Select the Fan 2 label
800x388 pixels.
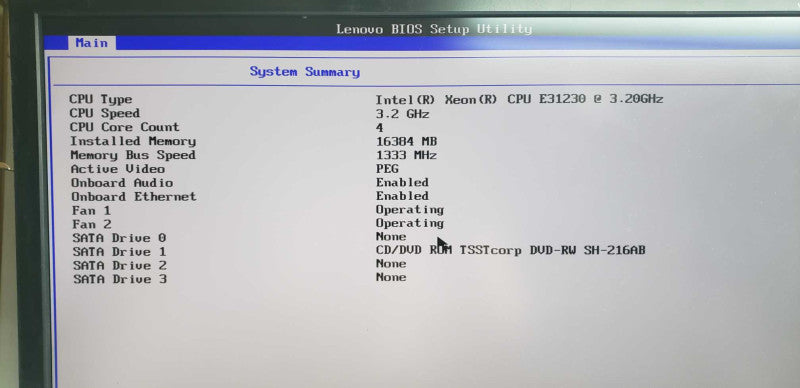pos(92,224)
